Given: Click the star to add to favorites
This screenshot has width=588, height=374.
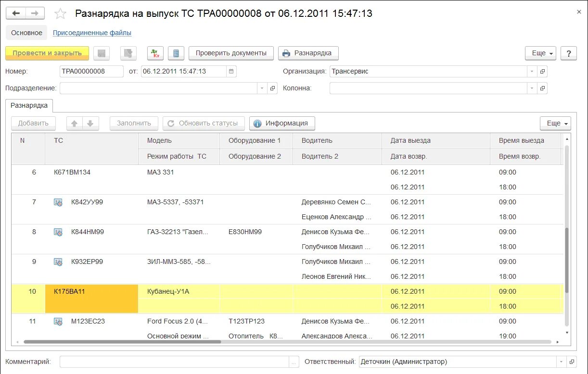Looking at the screenshot, I should tap(60, 14).
